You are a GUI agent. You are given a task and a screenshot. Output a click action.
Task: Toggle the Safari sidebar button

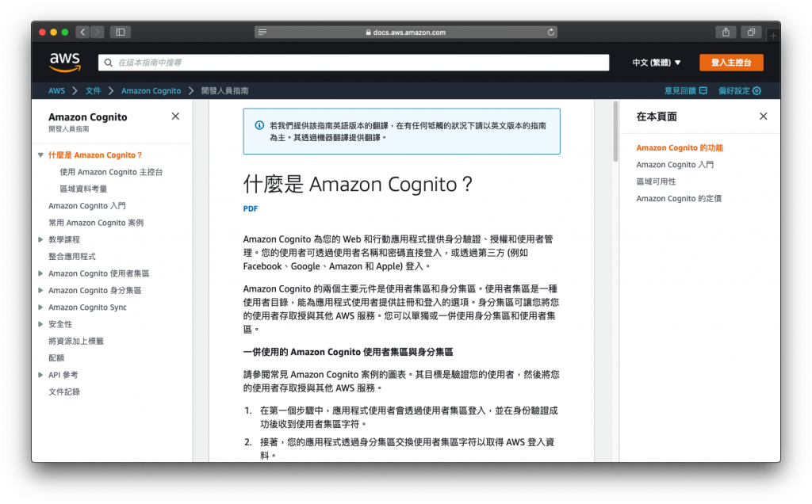(121, 32)
